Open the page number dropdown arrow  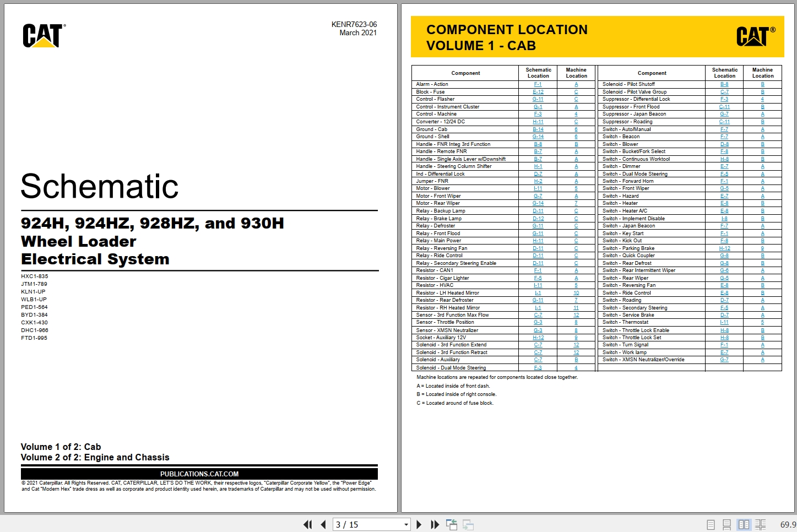click(406, 525)
